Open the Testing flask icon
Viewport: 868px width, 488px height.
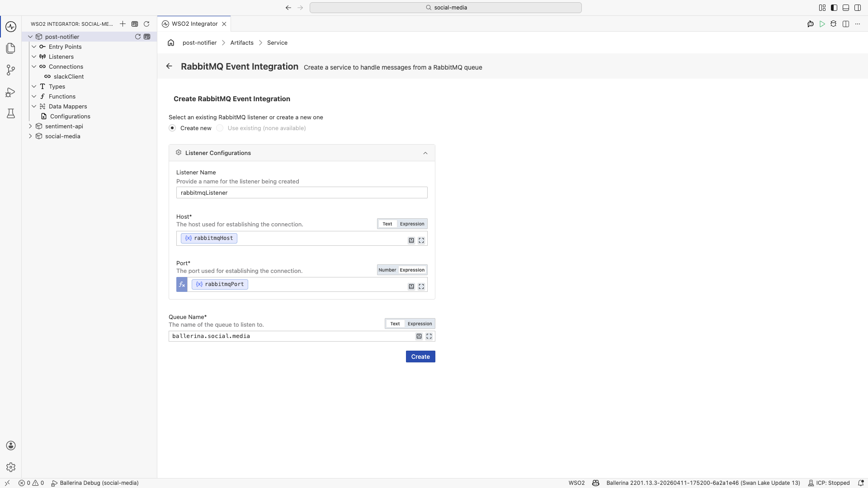[11, 113]
